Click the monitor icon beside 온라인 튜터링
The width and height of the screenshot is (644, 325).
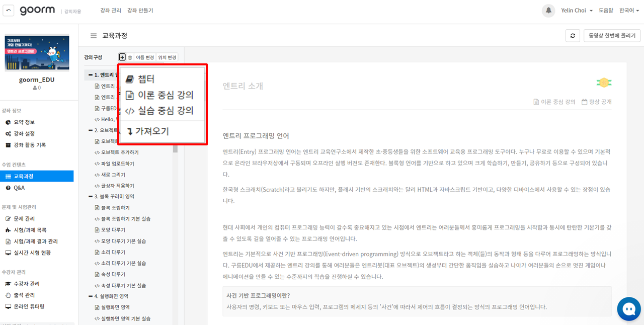(x=8, y=306)
